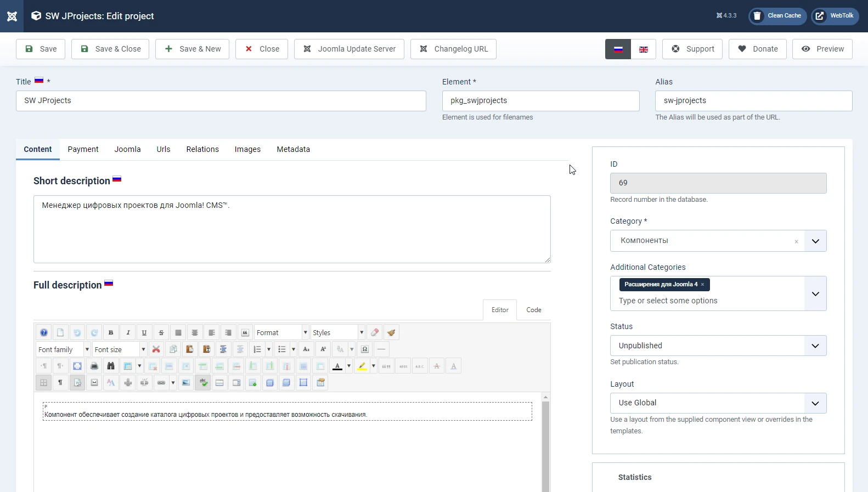This screenshot has width=868, height=492.
Task: Click the Clean Cache trash icon
Action: (x=757, y=16)
